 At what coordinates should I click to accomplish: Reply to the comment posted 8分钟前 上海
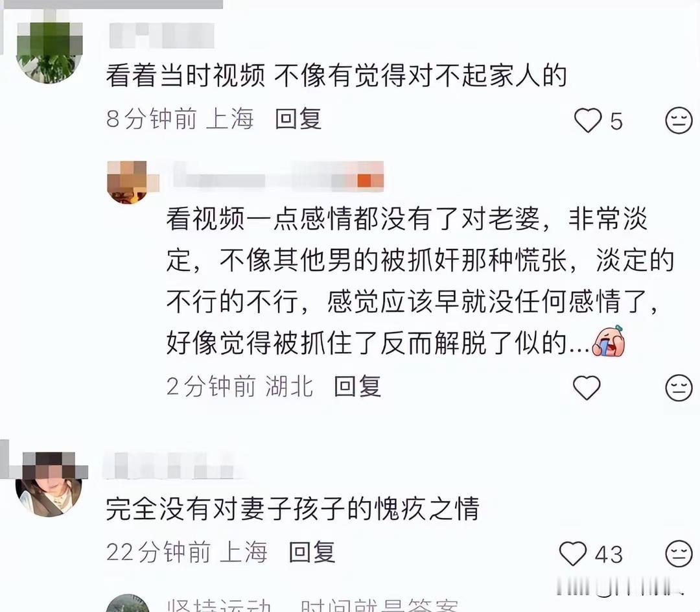pos(298,119)
